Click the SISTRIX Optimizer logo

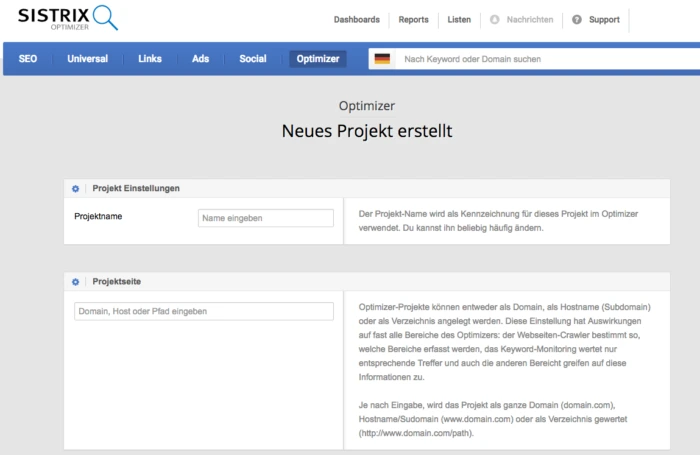[68, 18]
